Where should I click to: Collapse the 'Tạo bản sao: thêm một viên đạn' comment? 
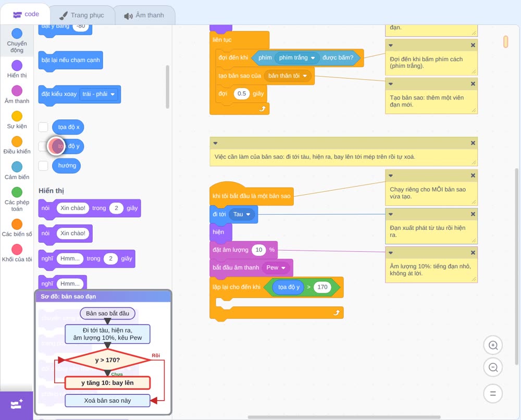[x=391, y=84]
